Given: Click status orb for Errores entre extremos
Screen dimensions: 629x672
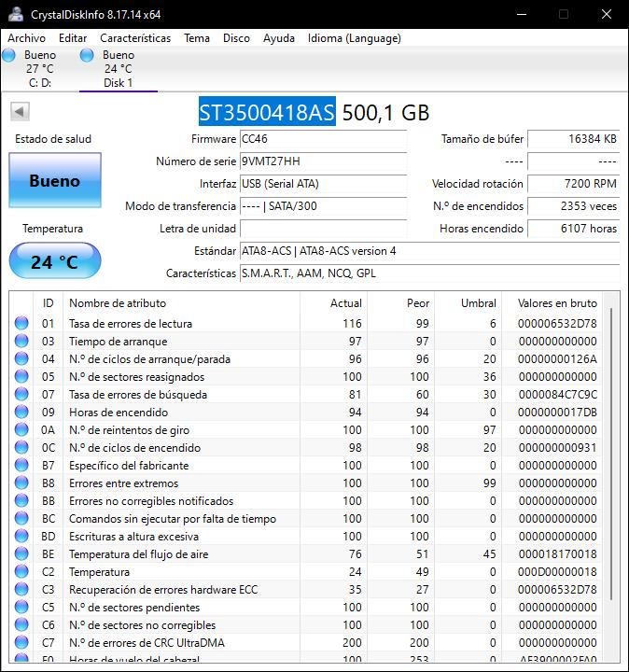Looking at the screenshot, I should point(21,483).
